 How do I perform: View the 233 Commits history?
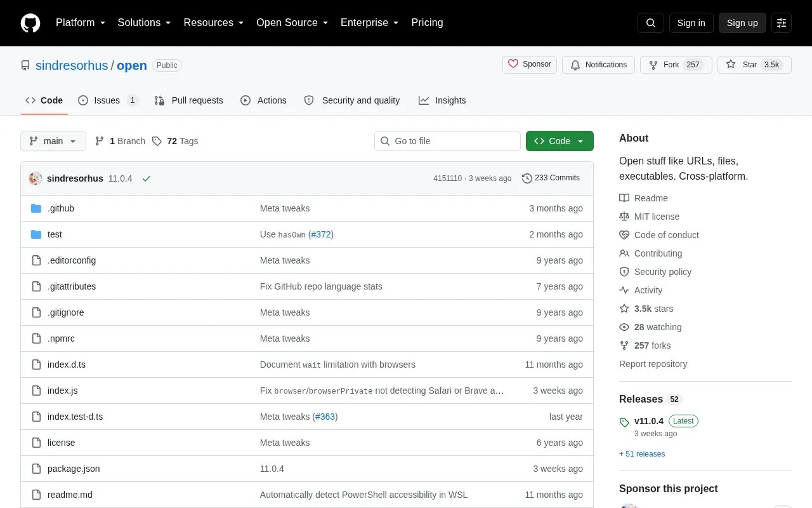point(551,178)
